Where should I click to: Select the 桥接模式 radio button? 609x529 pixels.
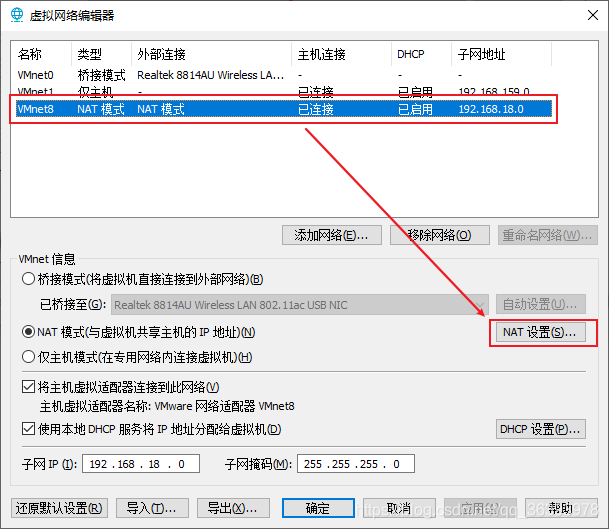(28, 279)
